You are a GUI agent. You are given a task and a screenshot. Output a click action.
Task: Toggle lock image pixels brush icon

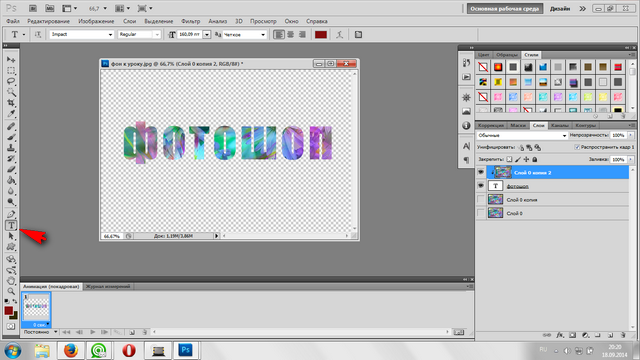coord(518,160)
